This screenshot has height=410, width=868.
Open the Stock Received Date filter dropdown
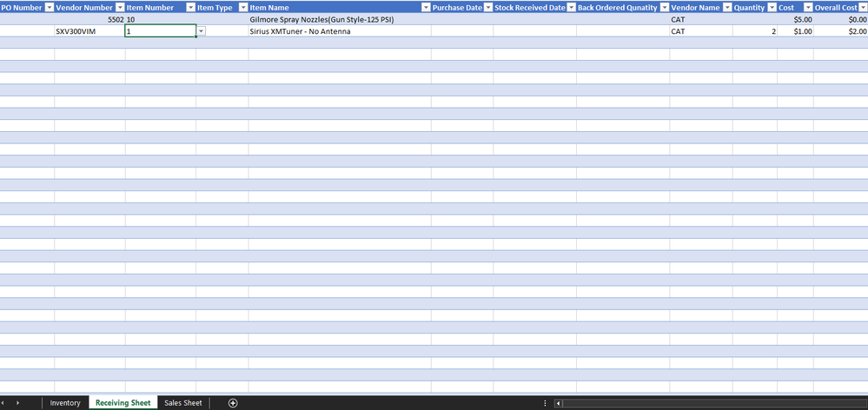[571, 7]
